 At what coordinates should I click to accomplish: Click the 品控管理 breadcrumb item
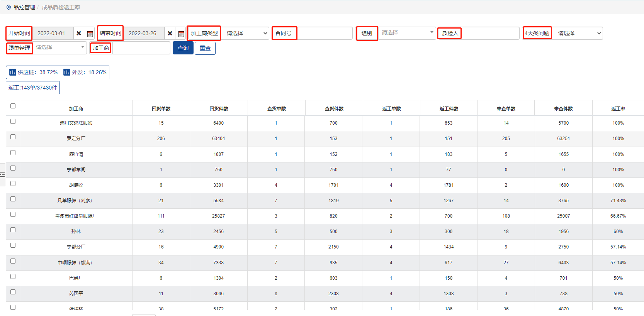tap(24, 7)
